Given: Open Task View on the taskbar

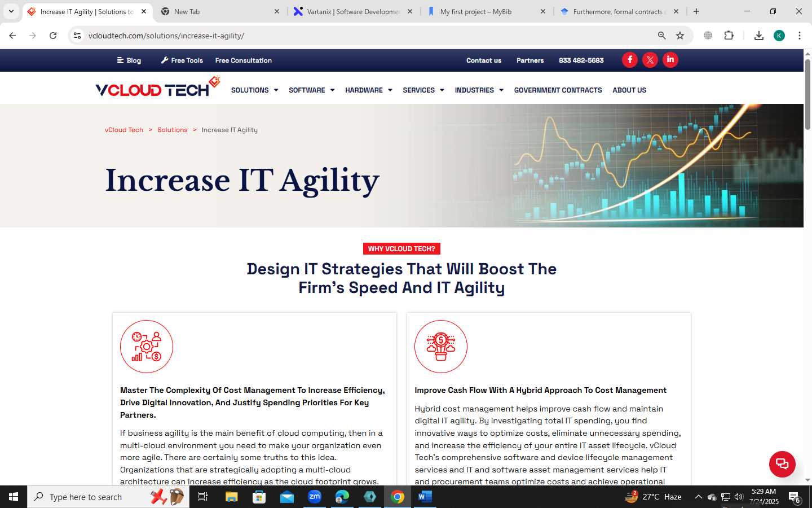Looking at the screenshot, I should click(x=203, y=497).
